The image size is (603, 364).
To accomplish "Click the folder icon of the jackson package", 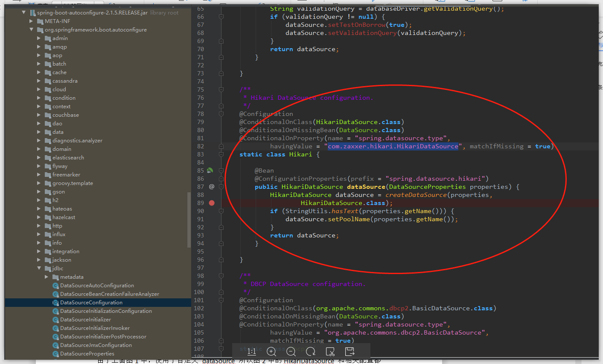I will click(48, 260).
